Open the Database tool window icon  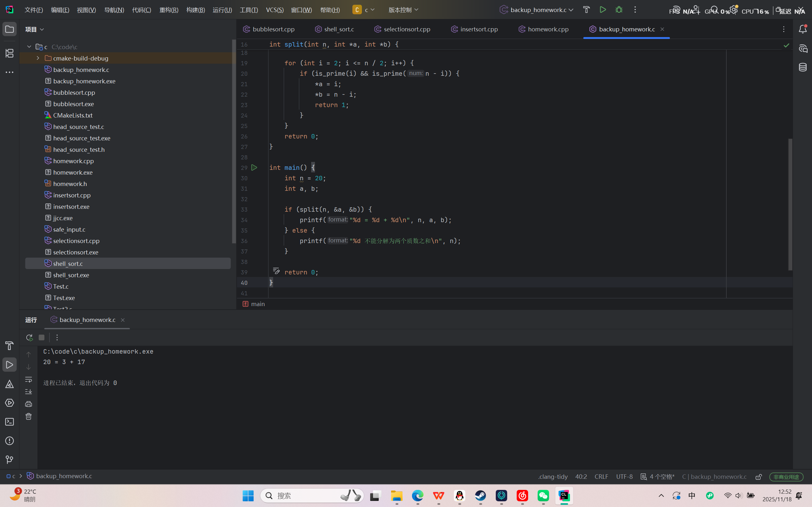pyautogui.click(x=802, y=67)
